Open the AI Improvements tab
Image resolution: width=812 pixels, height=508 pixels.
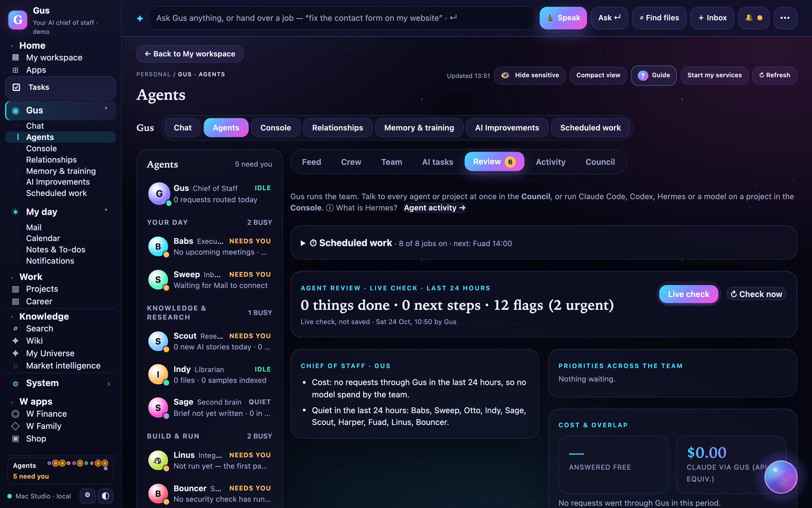click(507, 128)
